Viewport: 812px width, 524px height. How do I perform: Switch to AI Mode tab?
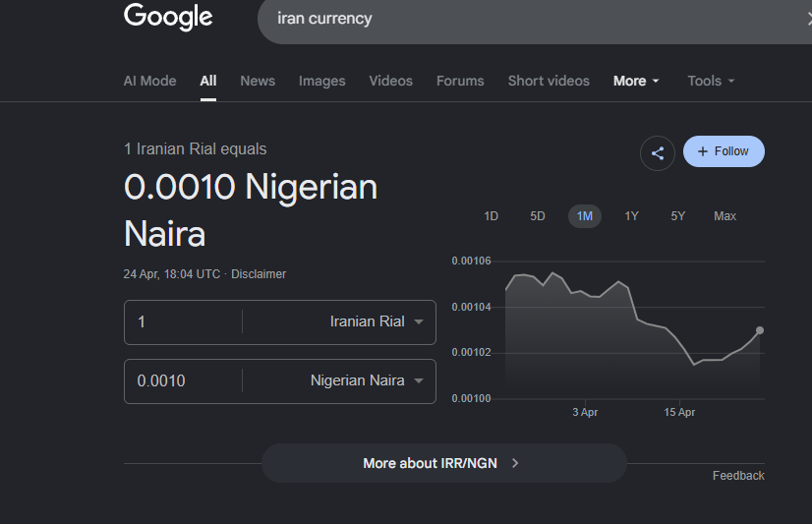149,81
